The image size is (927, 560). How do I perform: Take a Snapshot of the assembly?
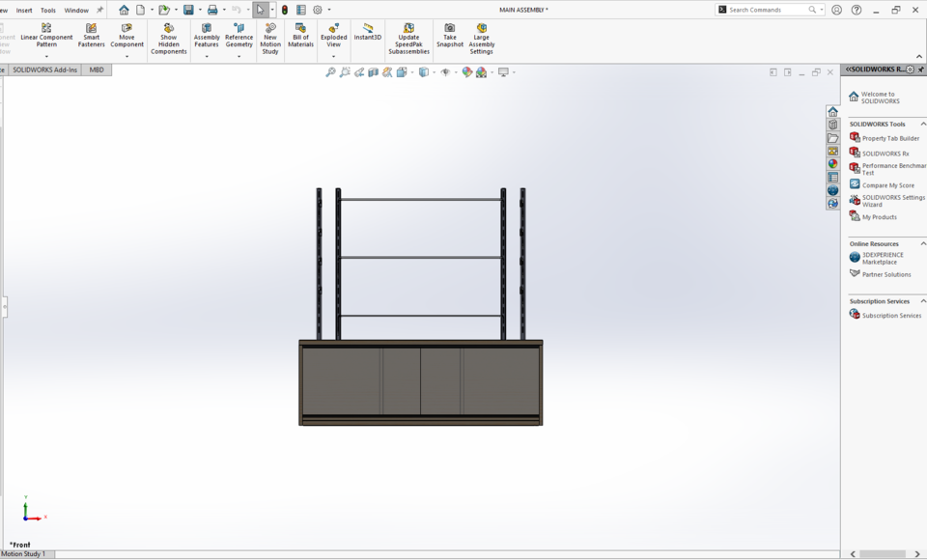[x=449, y=37]
